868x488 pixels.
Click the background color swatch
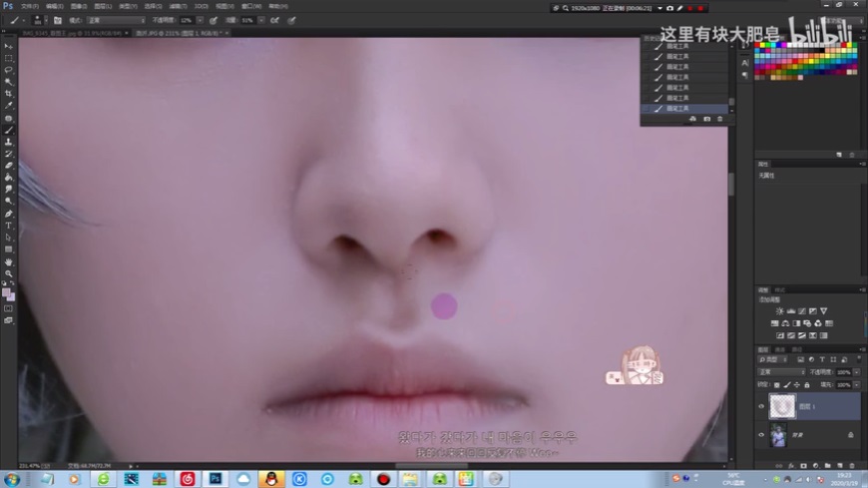[12, 298]
